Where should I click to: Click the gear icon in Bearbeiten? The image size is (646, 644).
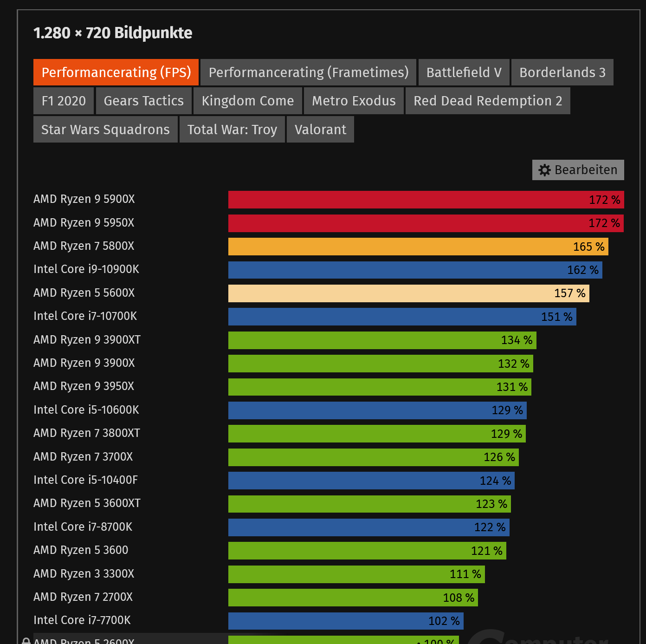[545, 170]
